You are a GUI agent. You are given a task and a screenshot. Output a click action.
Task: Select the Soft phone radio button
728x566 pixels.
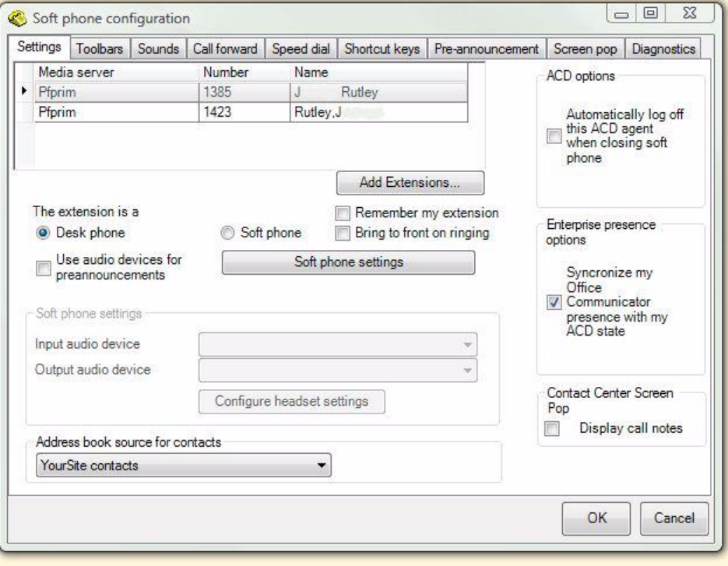tap(227, 233)
